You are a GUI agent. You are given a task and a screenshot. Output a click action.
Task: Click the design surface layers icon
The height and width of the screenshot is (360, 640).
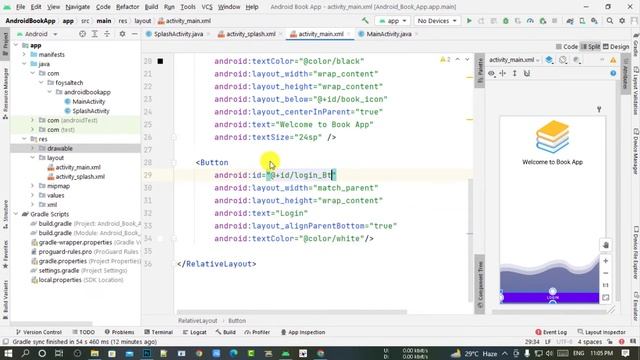coord(549,60)
